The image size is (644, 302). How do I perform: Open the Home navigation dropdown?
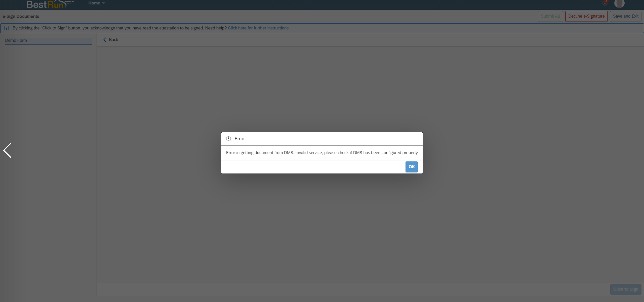pyautogui.click(x=96, y=3)
